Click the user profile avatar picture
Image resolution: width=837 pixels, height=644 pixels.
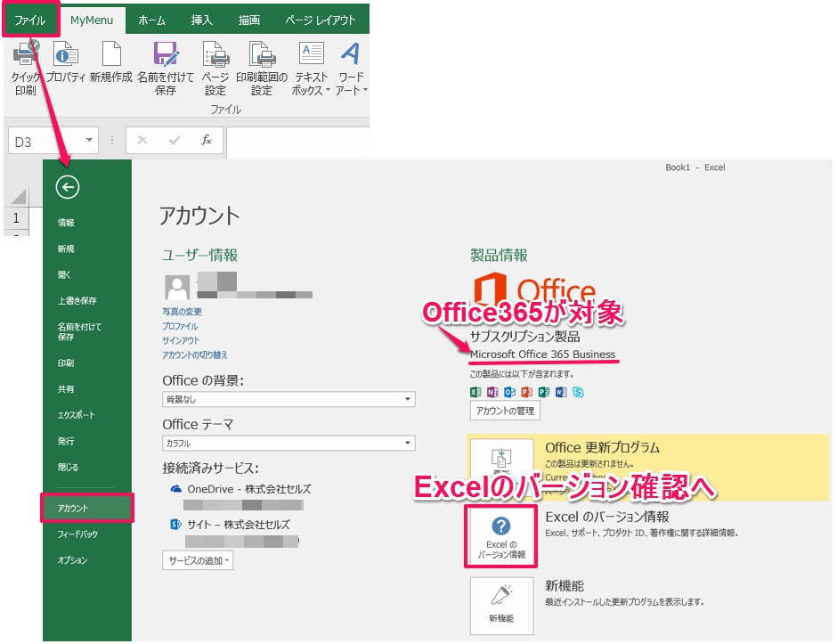[177, 288]
